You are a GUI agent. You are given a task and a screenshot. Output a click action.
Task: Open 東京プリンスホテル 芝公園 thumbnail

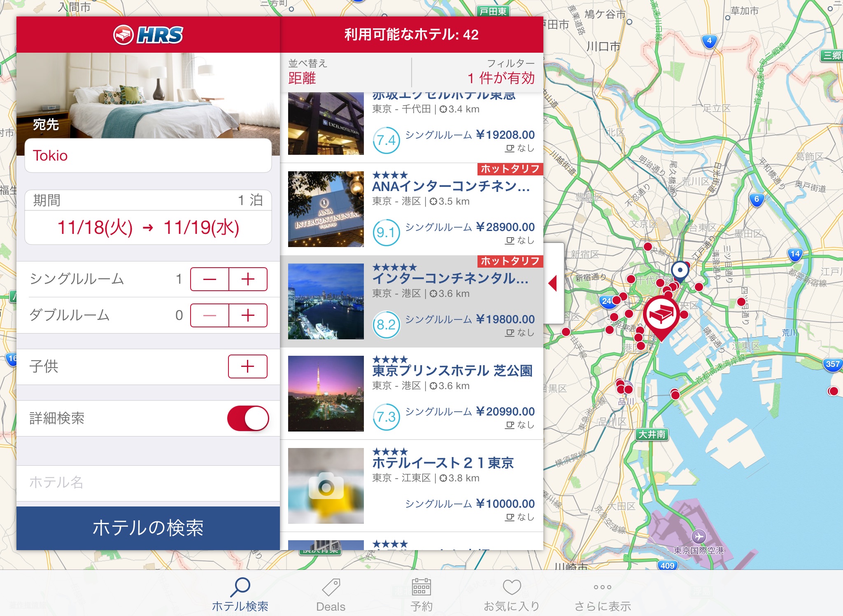[326, 394]
